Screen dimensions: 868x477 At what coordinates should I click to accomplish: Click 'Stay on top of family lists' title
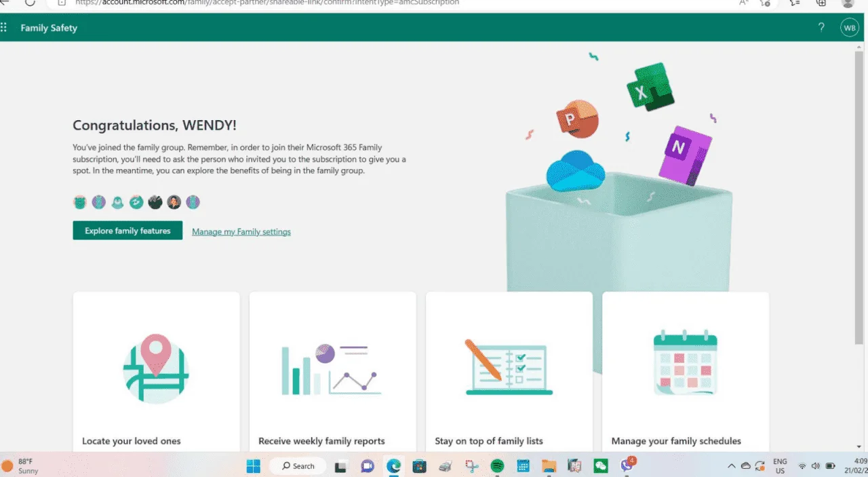[x=489, y=441]
